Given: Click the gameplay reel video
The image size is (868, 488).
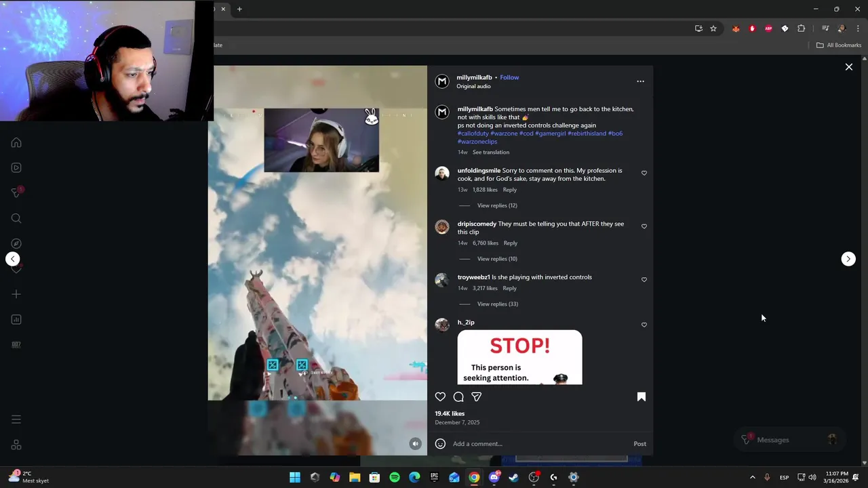Looking at the screenshot, I should pyautogui.click(x=317, y=261).
